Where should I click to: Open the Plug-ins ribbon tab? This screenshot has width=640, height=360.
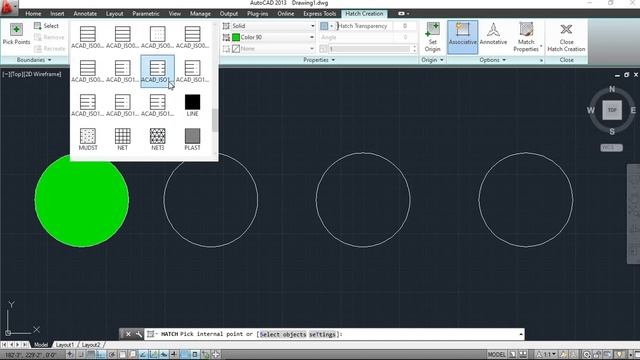point(258,13)
